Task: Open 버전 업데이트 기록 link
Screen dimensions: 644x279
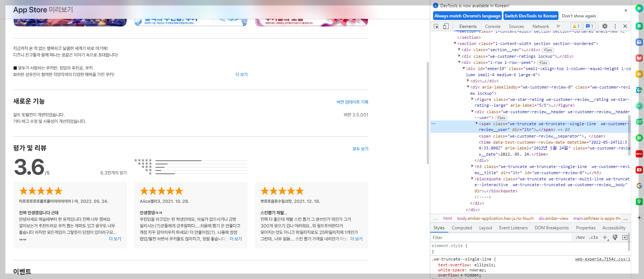Action: pos(352,102)
